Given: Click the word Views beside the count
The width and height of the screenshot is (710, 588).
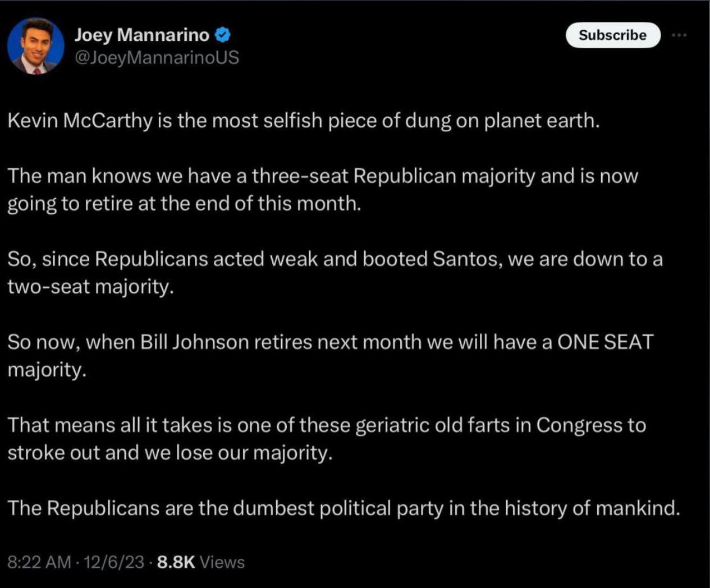Looking at the screenshot, I should [x=222, y=562].
